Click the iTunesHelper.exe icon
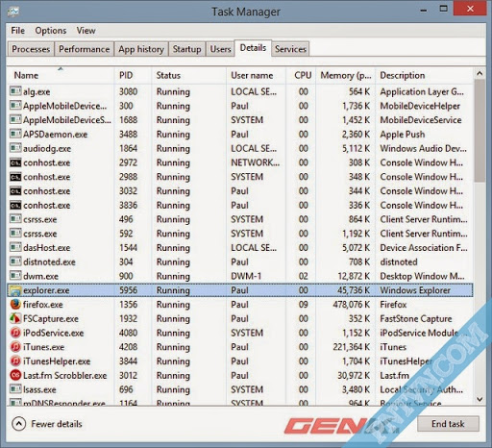The width and height of the screenshot is (492, 448). point(15,361)
